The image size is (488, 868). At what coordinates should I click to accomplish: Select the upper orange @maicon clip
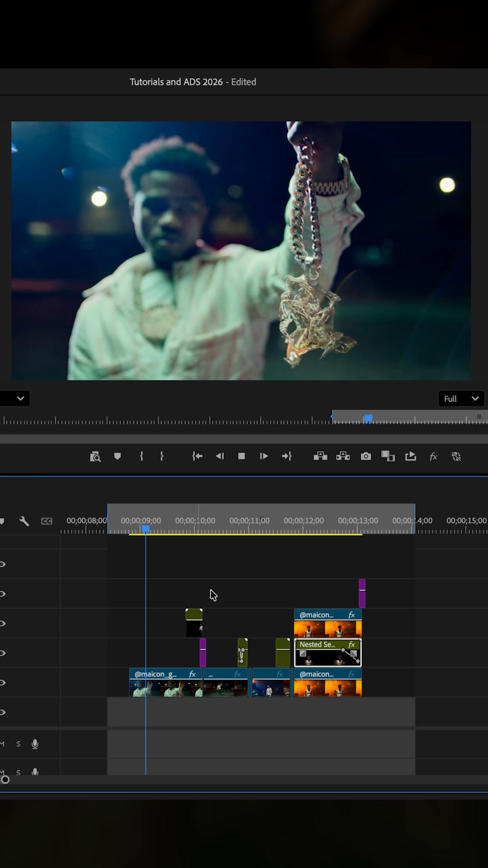[328, 623]
